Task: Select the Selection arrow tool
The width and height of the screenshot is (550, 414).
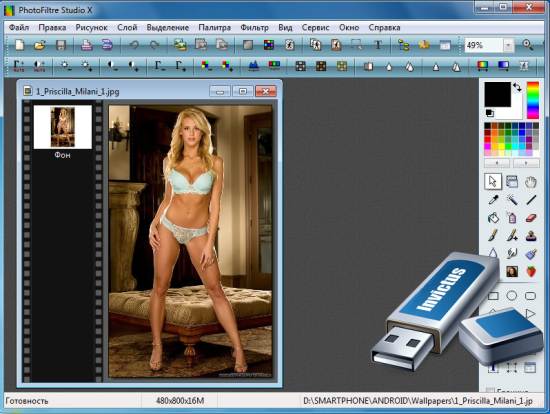Action: pyautogui.click(x=493, y=181)
